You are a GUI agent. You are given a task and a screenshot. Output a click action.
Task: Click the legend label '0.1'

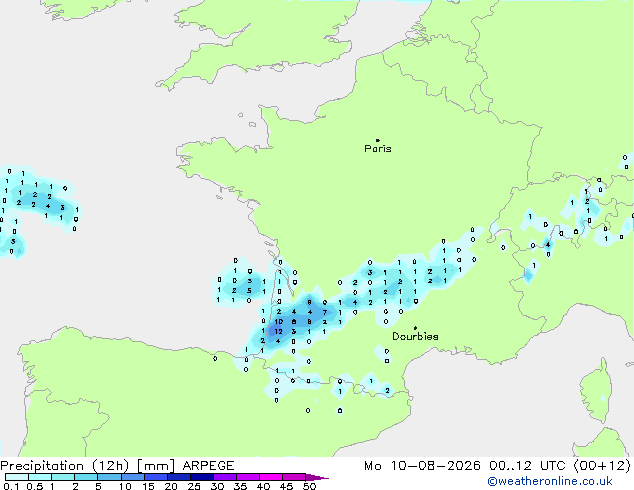tap(12, 486)
